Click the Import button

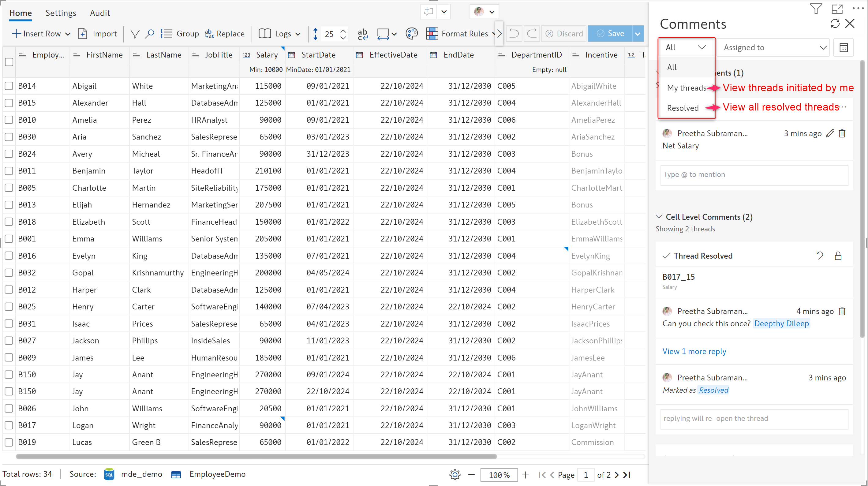tap(98, 34)
